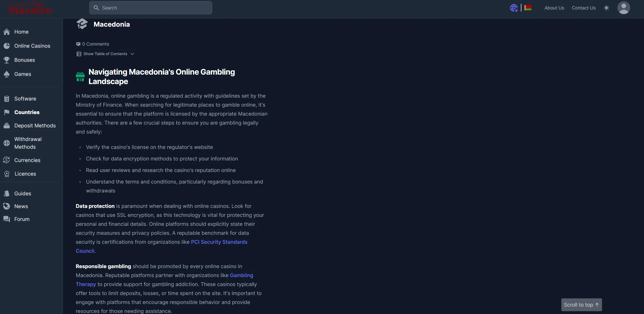Image resolution: width=644 pixels, height=314 pixels.
Task: Click the Casino Maestro logo
Action: (x=30, y=8)
